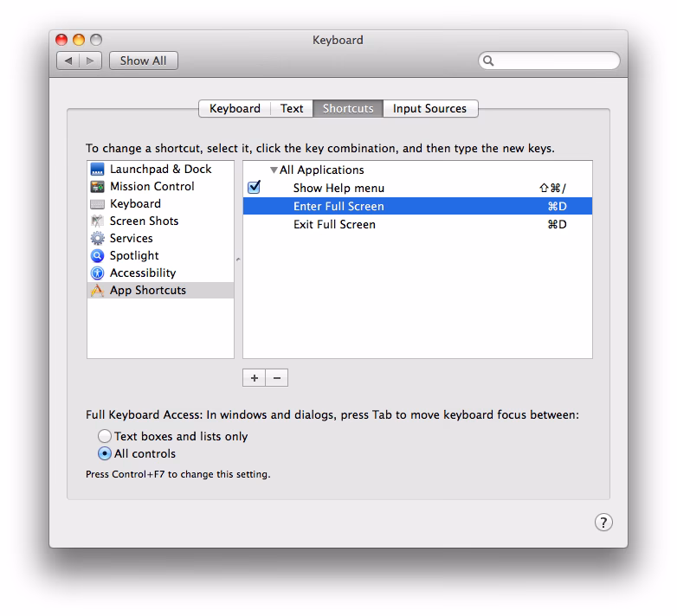The height and width of the screenshot is (616, 677).
Task: Click the ⇧⌘/ shortcut key combination
Action: pos(552,188)
